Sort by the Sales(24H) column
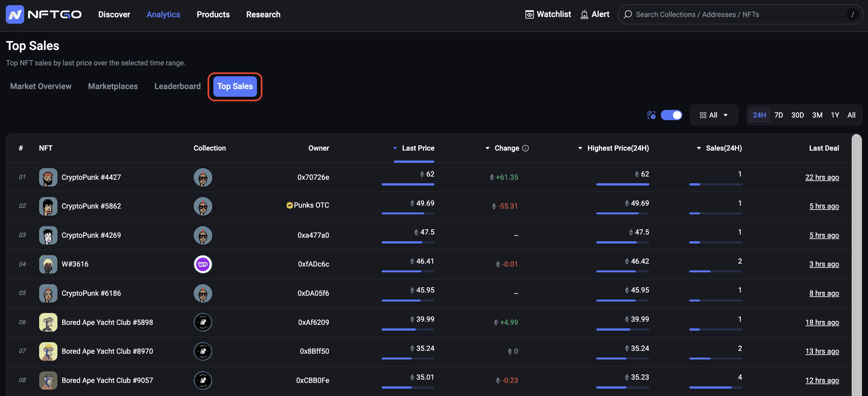This screenshot has width=868, height=396. click(719, 148)
